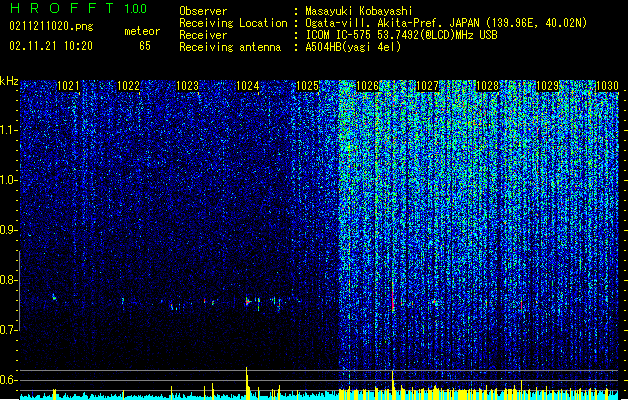629x400 pixels.
Task: Click the red meteor echo streak near 1026
Action: pos(393,297)
